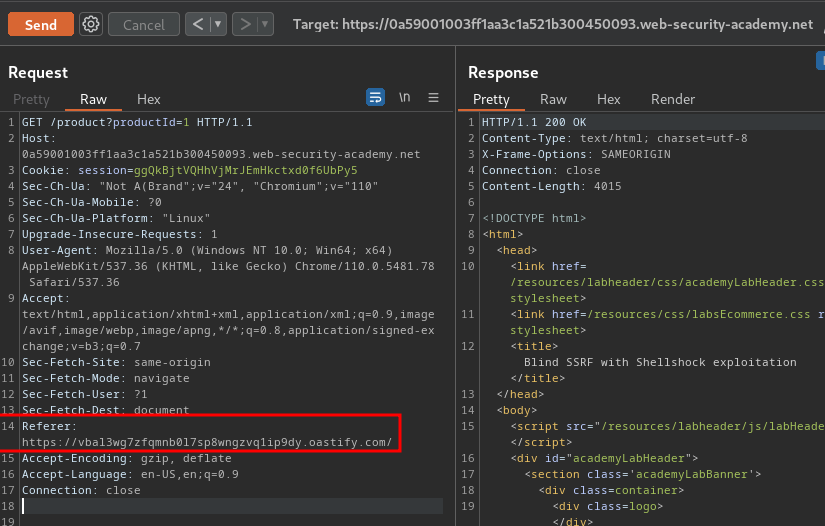The image size is (825, 526).
Task: Click the Sec-Fetch-Site: same-origin header
Action: pyautogui.click(x=116, y=362)
